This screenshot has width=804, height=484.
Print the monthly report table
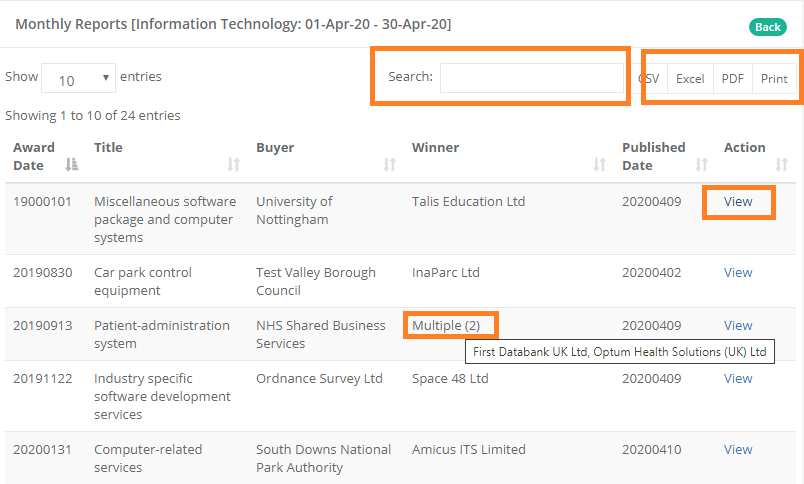pos(774,79)
